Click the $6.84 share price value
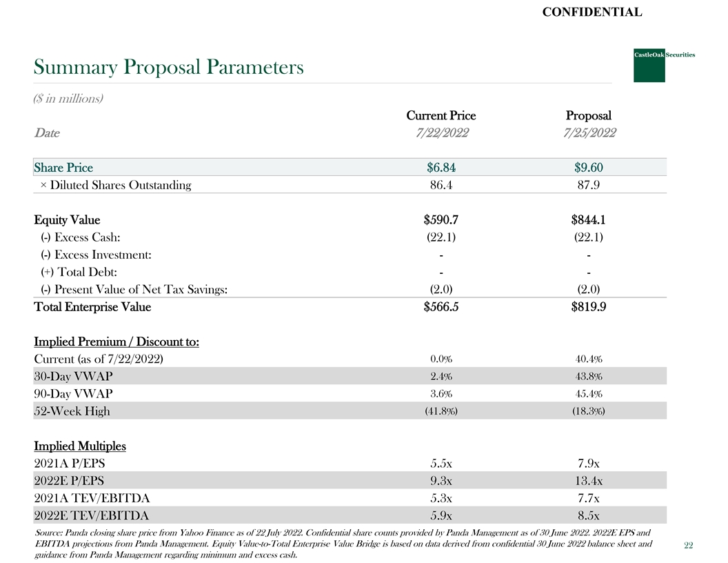The width and height of the screenshot is (728, 563). [441, 168]
